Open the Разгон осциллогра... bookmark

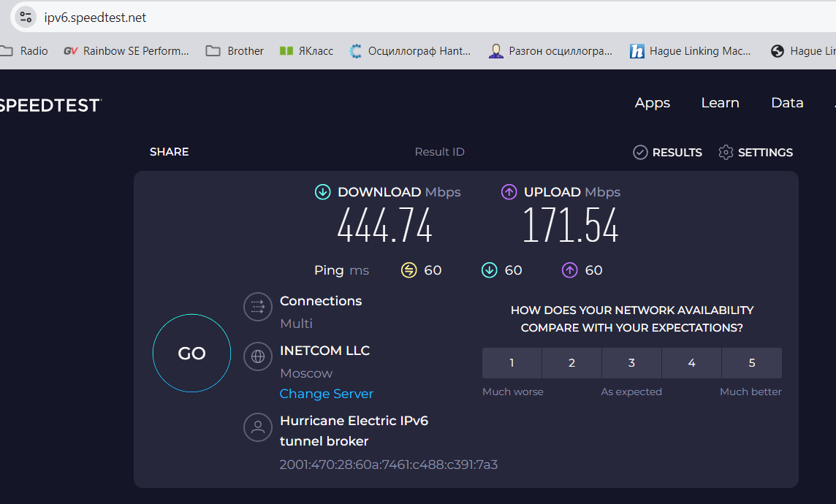(x=551, y=51)
